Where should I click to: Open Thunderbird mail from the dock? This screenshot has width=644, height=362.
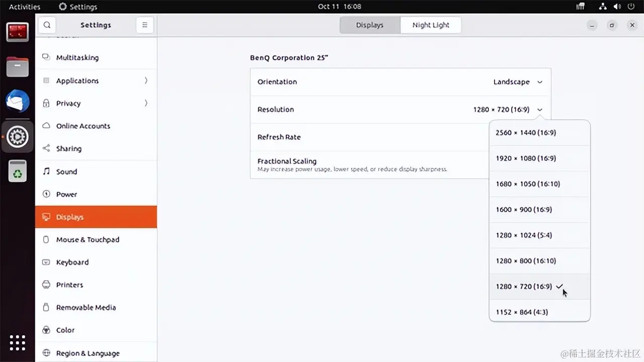click(18, 102)
